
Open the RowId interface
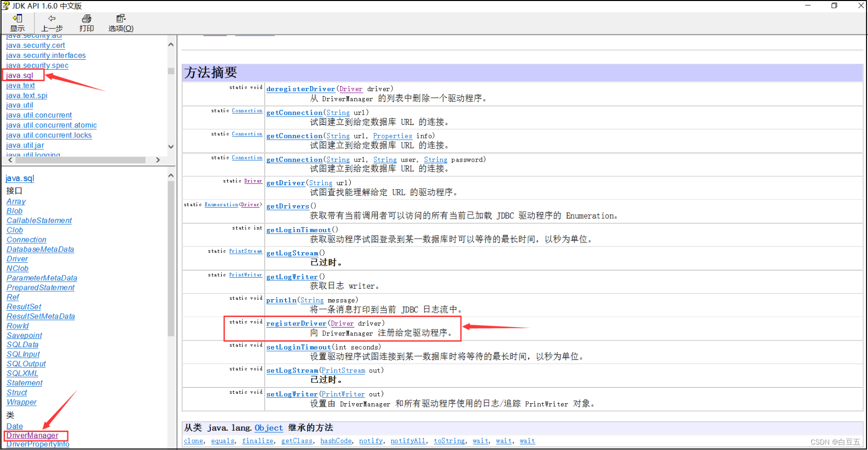(18, 326)
